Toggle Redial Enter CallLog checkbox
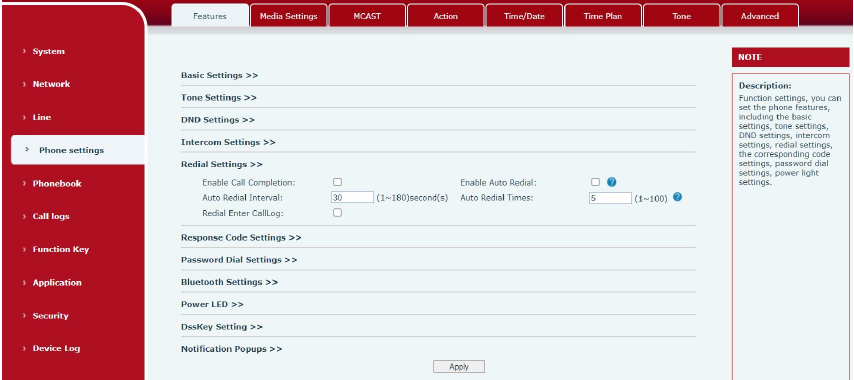 (337, 213)
